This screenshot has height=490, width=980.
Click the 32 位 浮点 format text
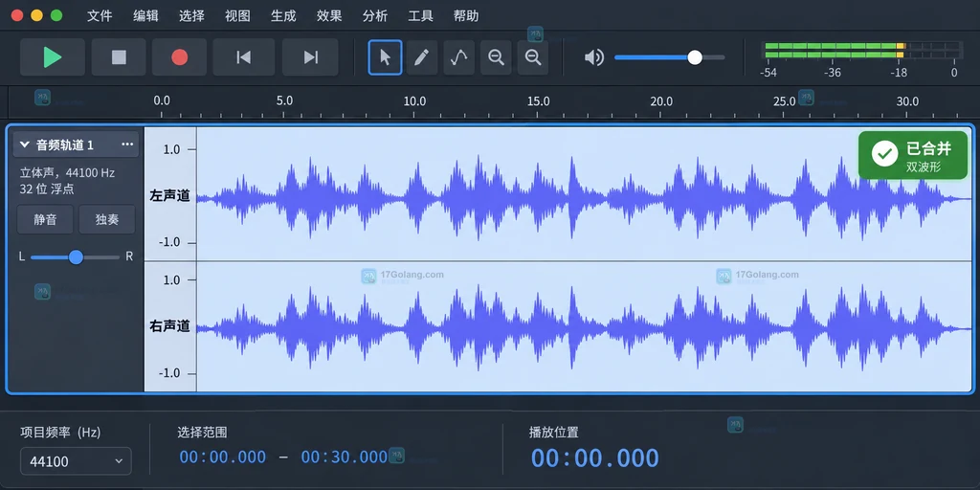click(47, 189)
